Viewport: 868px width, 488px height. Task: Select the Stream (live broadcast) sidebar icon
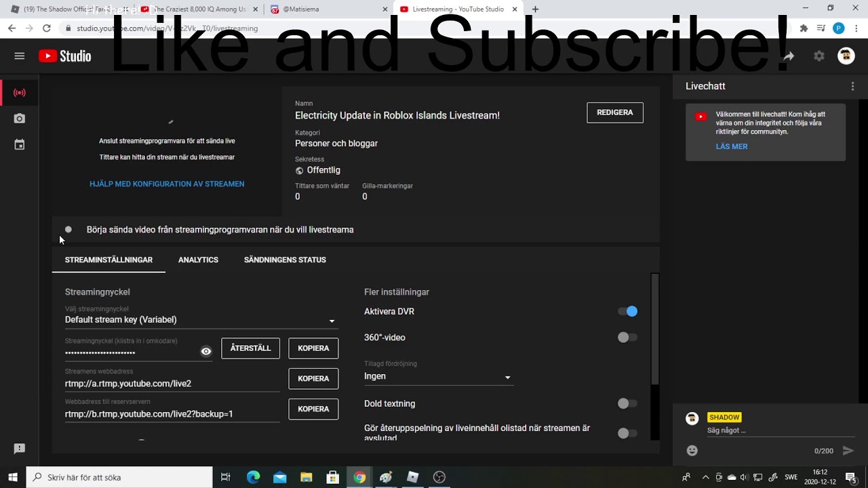pos(20,92)
